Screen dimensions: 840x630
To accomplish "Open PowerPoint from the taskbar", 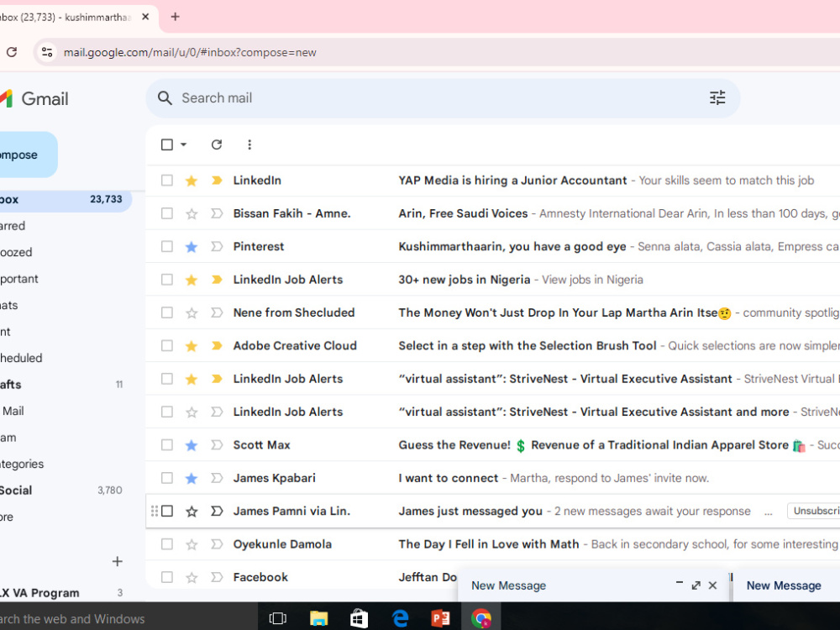I will point(440,618).
